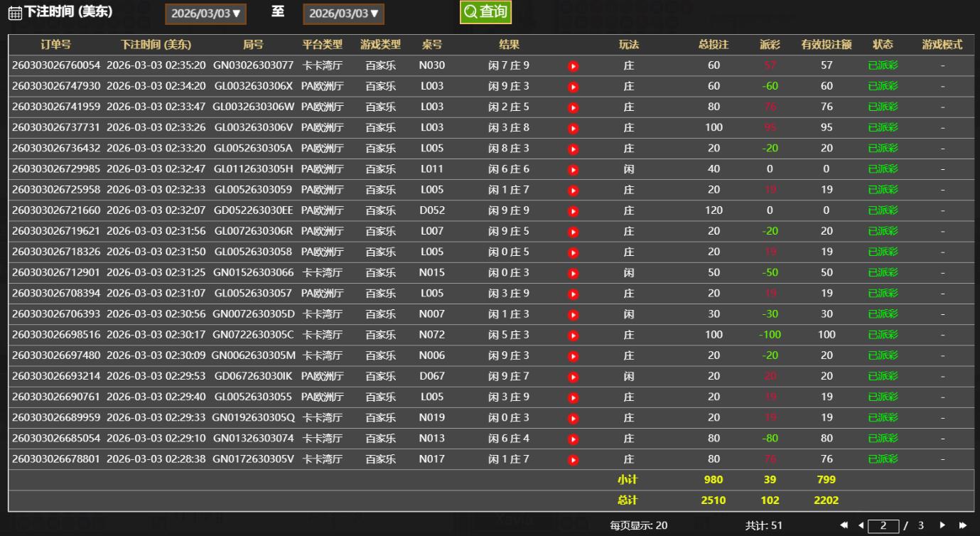Viewport: 980px width, 536px height.
Task: Open replay for table N072 result
Action: tap(573, 336)
